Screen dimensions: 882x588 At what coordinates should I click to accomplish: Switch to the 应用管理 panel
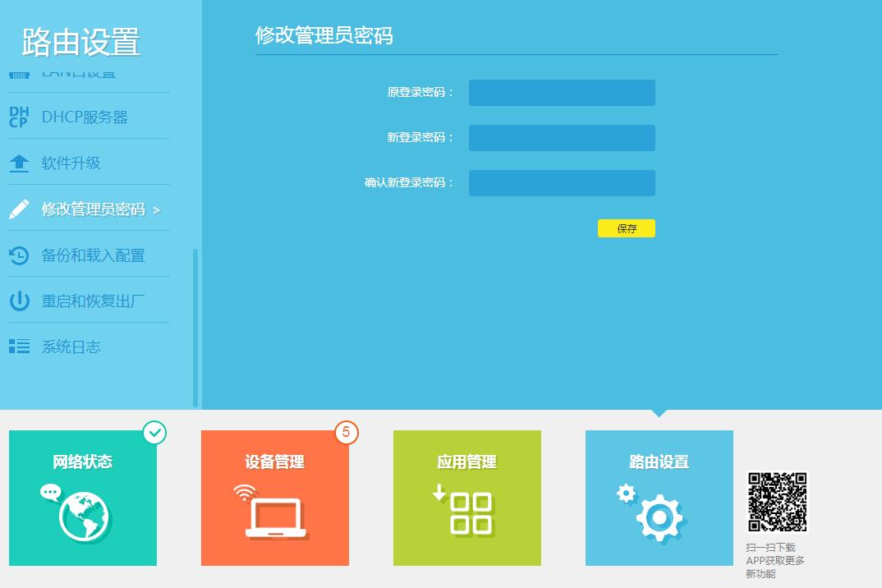point(466,498)
